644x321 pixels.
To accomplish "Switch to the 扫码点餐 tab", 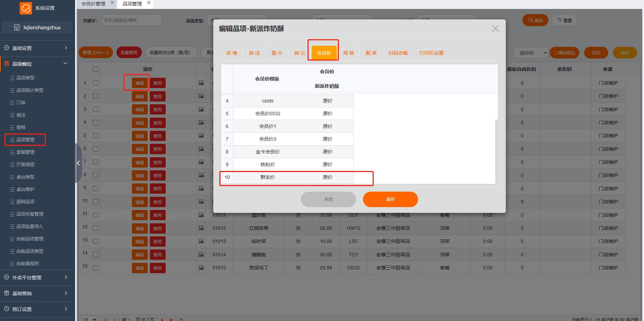I will pyautogui.click(x=398, y=53).
